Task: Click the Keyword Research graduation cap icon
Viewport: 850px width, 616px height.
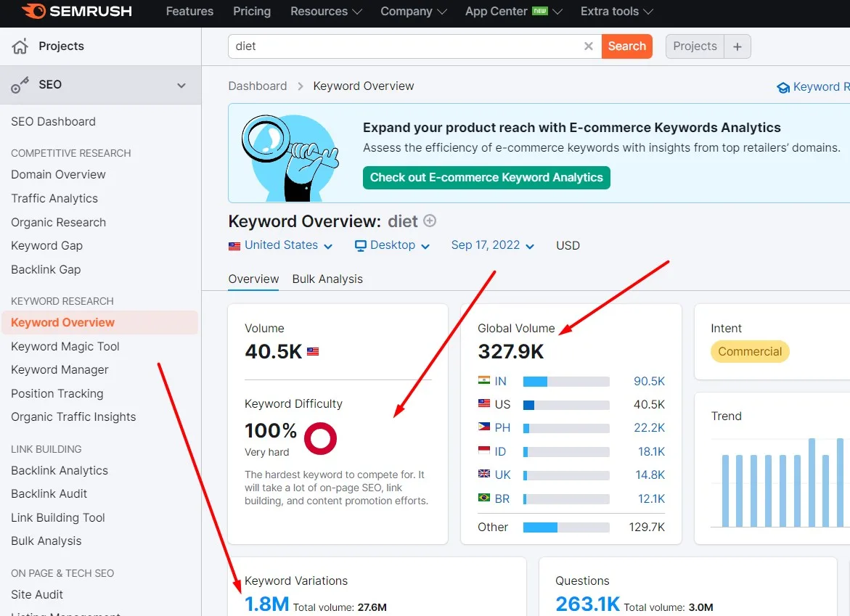Action: (x=783, y=87)
